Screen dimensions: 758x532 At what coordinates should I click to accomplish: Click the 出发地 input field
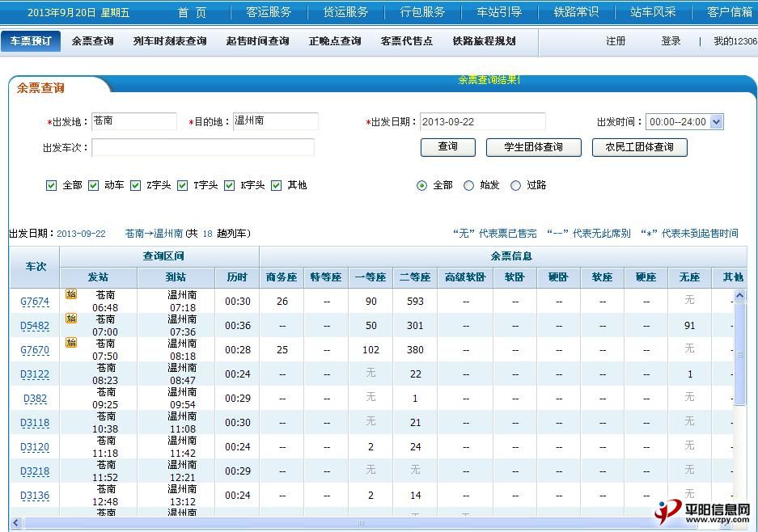coord(134,121)
